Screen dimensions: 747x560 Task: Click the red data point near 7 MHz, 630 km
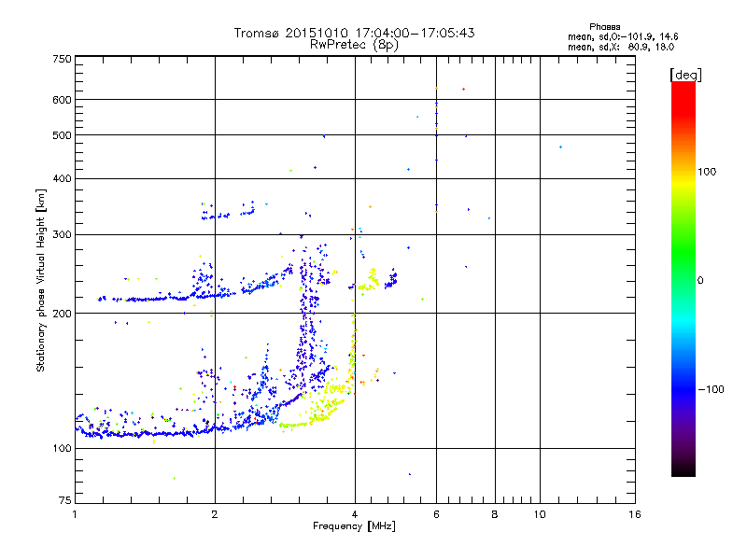(463, 89)
